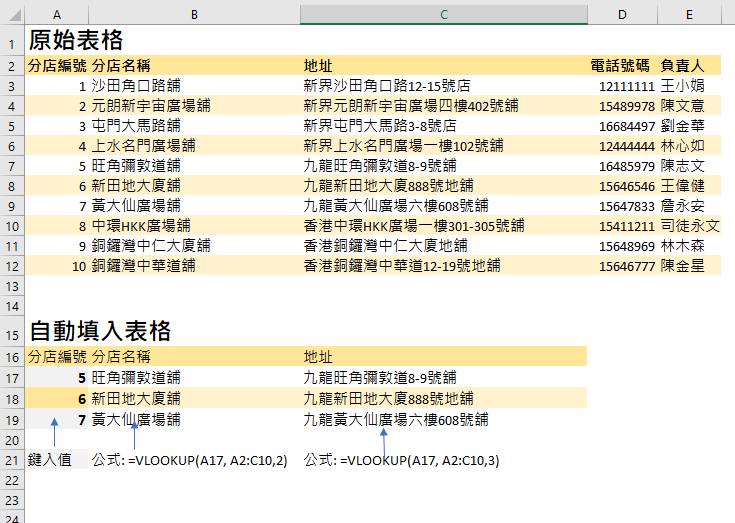The image size is (735, 523).
Task: Click phone number 15647833
Action: (x=627, y=207)
